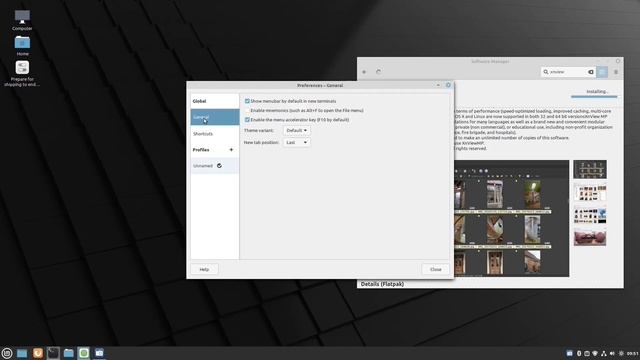Select the second screenshot thumbnail in Software Manager

[590, 192]
